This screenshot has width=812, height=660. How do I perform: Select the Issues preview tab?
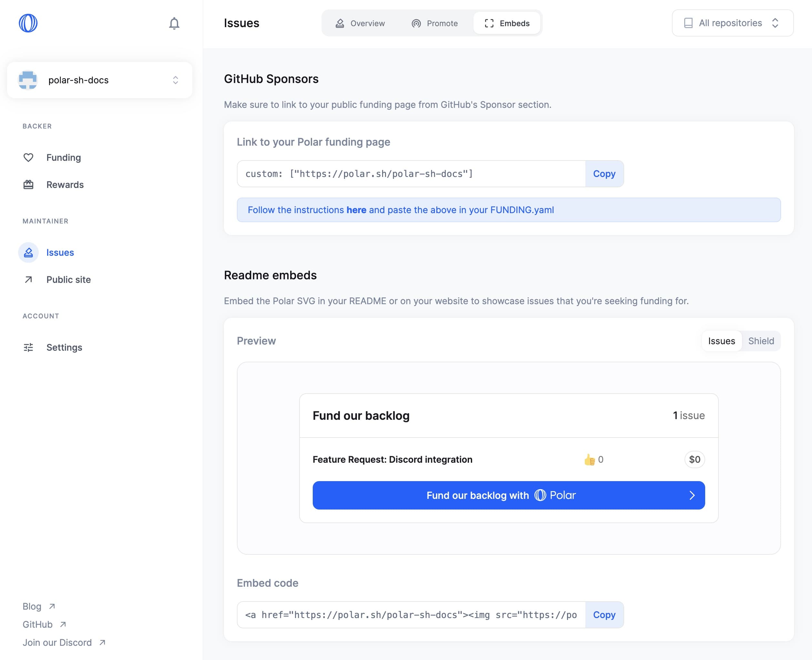click(x=721, y=341)
